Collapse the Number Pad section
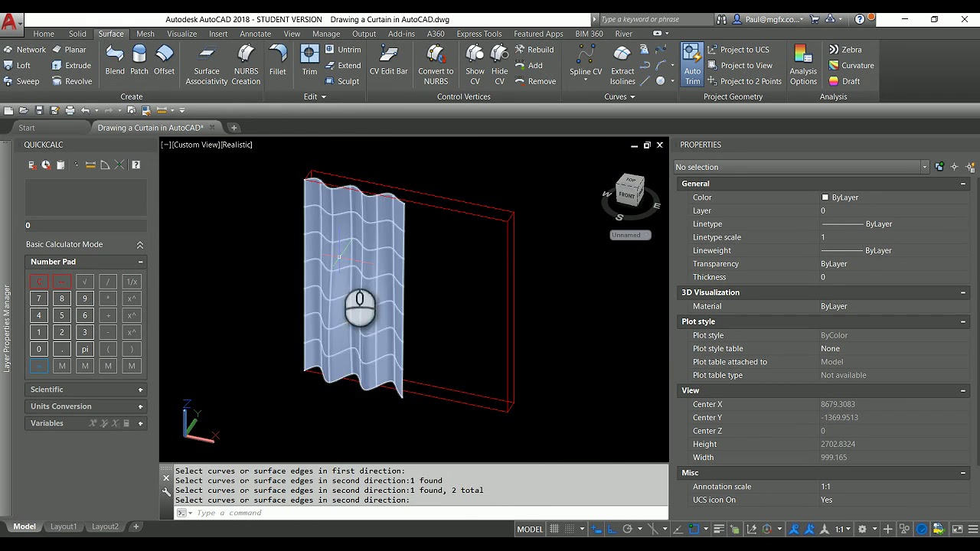 point(140,262)
